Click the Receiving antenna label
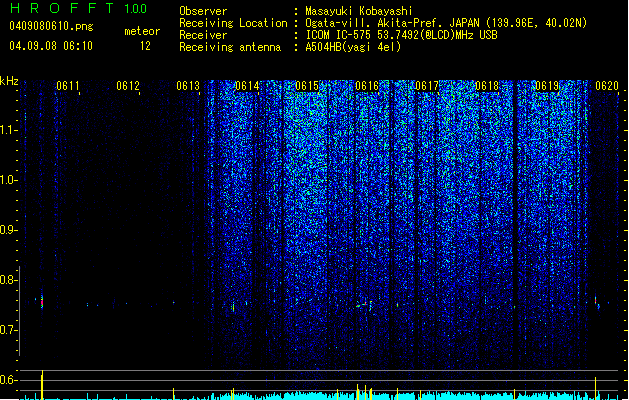 click(x=230, y=47)
